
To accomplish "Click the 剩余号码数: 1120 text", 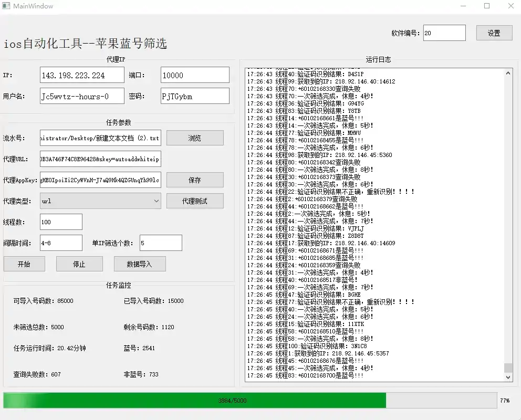I will 149,327.
